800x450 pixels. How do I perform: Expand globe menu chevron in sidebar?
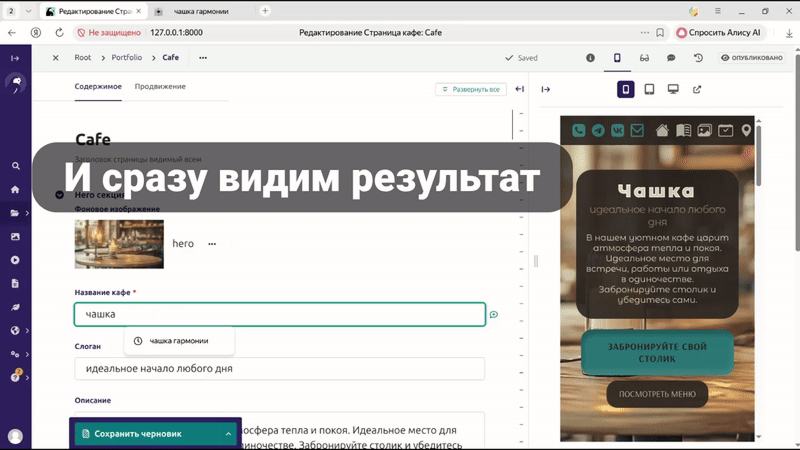tap(27, 331)
